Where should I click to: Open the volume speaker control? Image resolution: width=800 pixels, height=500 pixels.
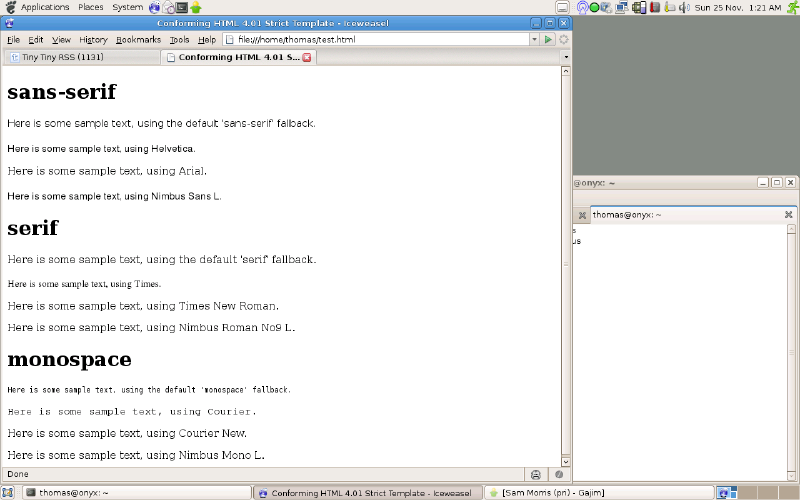pos(684,7)
